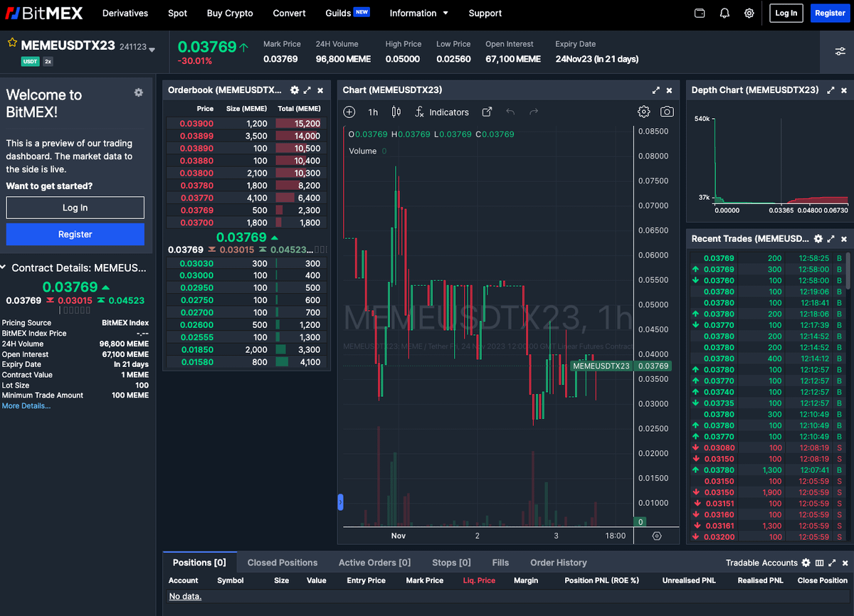Expand the positions panel to fullscreen
854x616 pixels.
coord(832,563)
